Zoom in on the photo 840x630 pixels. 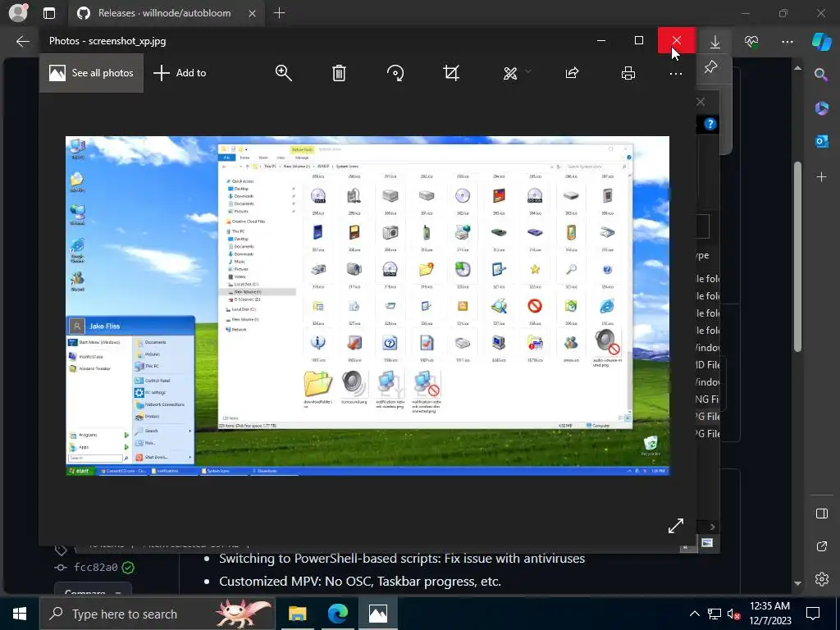coord(283,73)
